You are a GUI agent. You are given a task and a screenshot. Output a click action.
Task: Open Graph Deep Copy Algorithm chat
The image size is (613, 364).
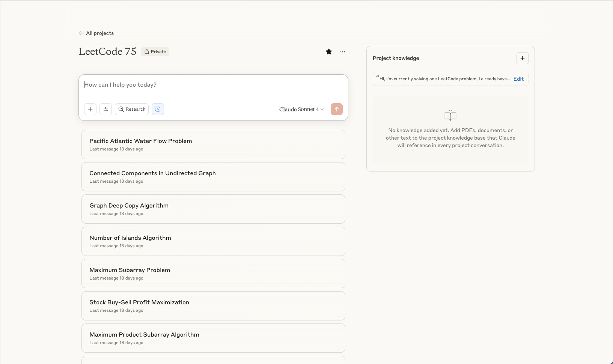(x=213, y=209)
